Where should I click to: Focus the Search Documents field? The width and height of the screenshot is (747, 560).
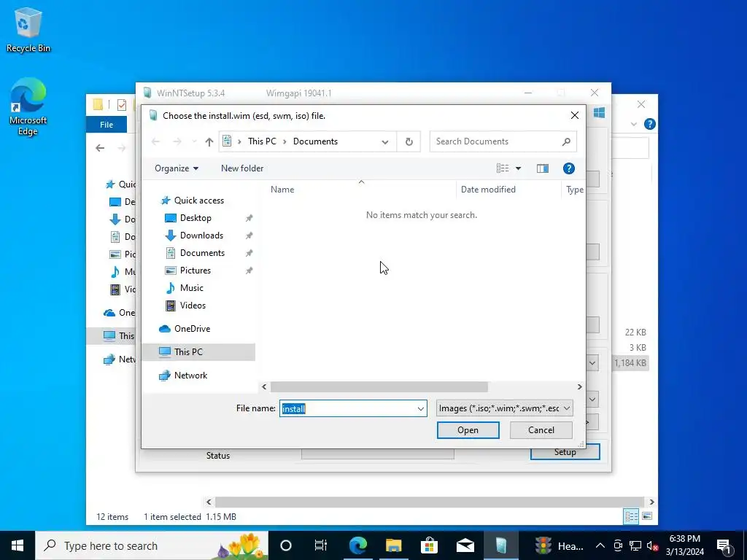tap(495, 141)
